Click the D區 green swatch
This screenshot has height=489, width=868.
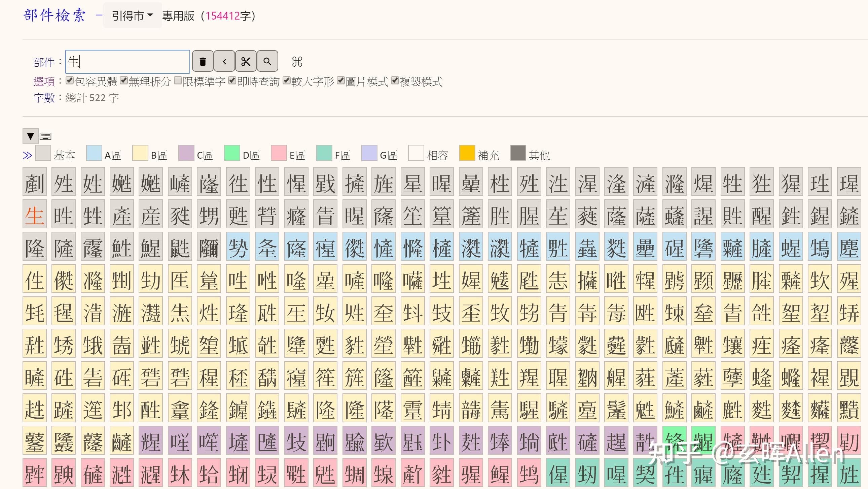pyautogui.click(x=232, y=153)
